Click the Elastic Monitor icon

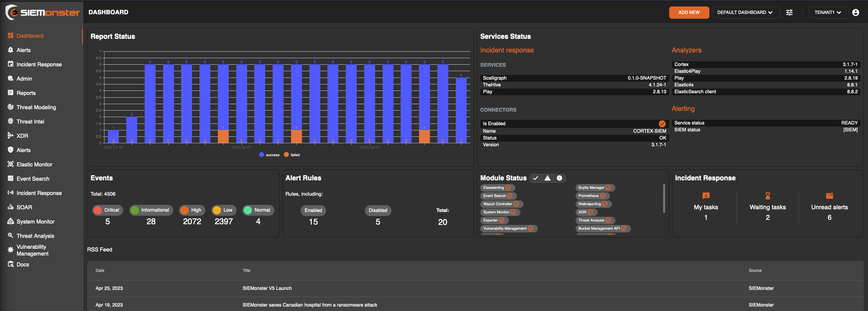11,164
